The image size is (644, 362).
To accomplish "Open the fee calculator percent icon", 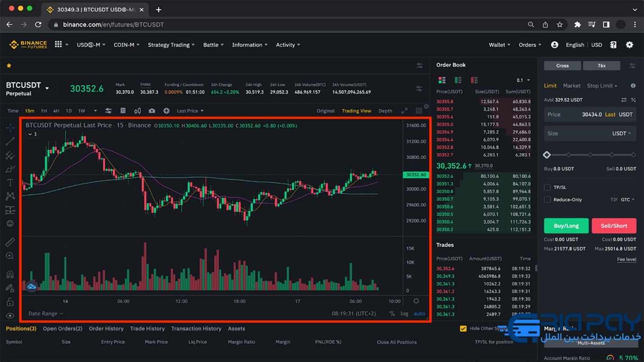I will click(x=633, y=100).
